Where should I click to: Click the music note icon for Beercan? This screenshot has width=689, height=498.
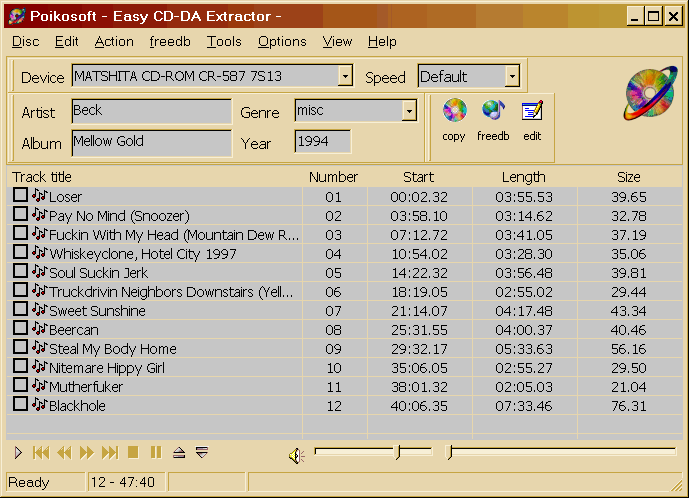click(x=40, y=329)
